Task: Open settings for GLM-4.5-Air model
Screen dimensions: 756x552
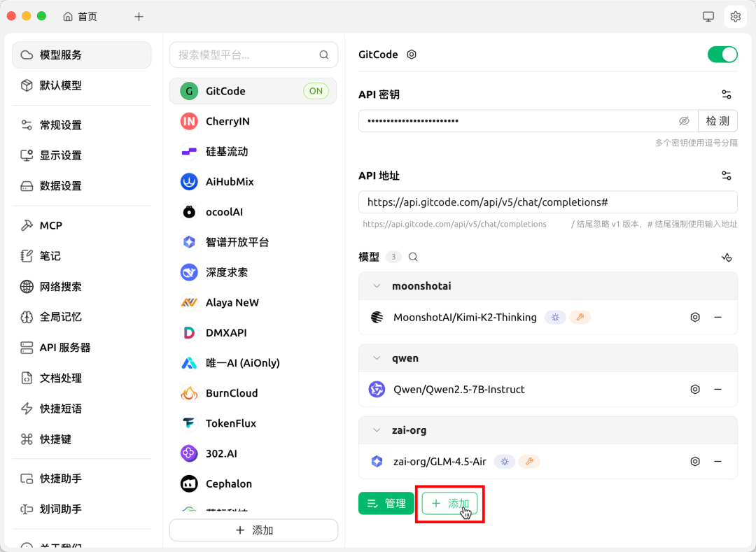Action: click(695, 462)
